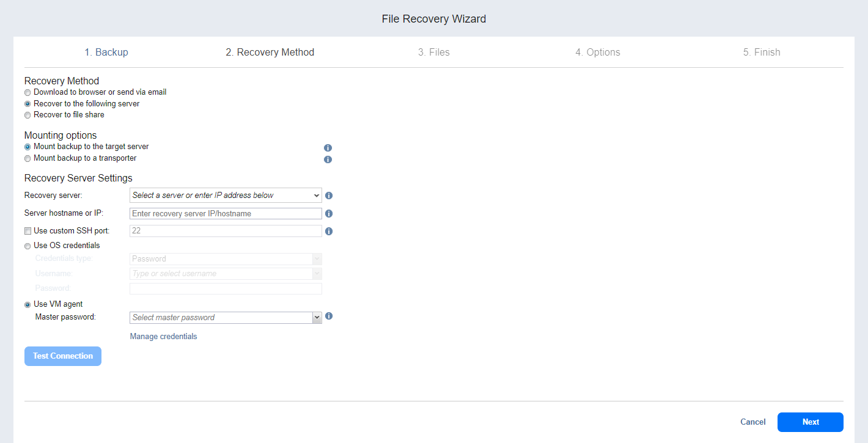Expand the Master password dropdown
This screenshot has height=443, width=868.
317,318
